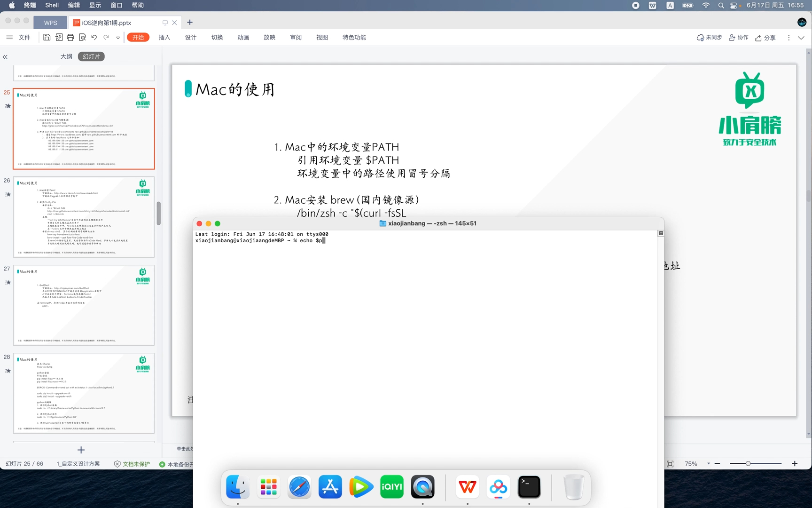Click the terminal scroll indicator icon

pos(661,233)
